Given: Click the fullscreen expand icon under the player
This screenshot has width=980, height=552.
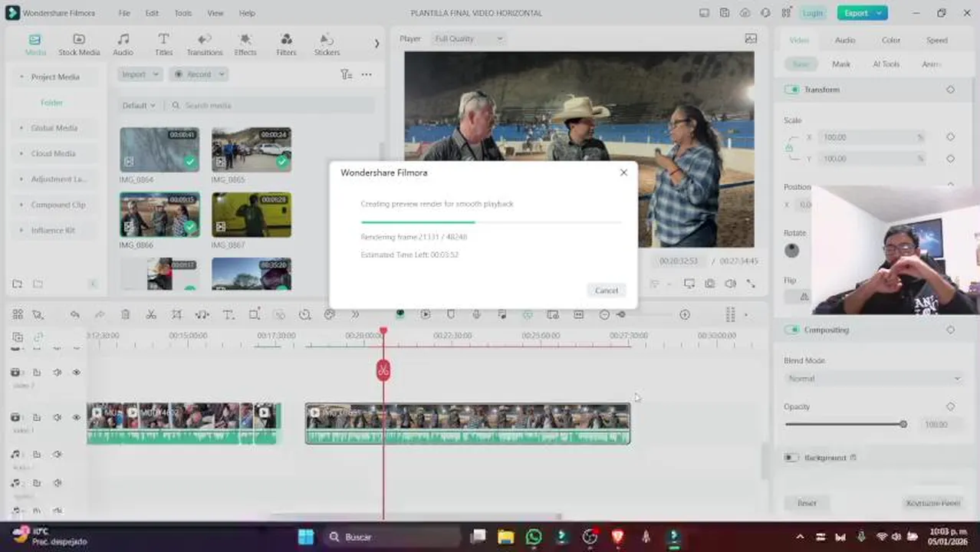Looking at the screenshot, I should [x=751, y=284].
